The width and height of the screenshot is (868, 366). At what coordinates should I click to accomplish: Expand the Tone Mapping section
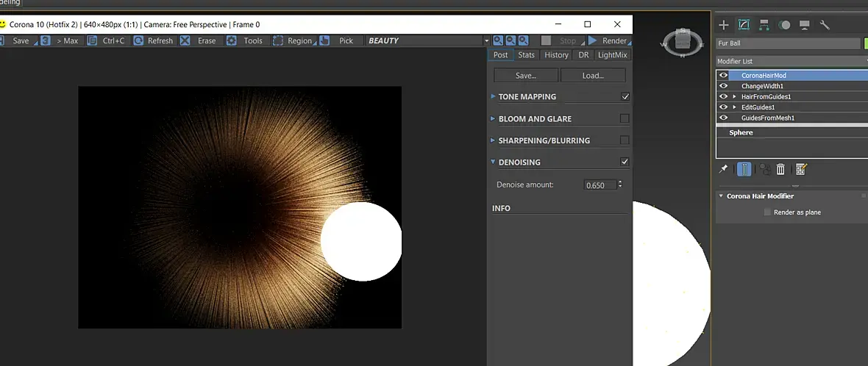click(x=494, y=96)
